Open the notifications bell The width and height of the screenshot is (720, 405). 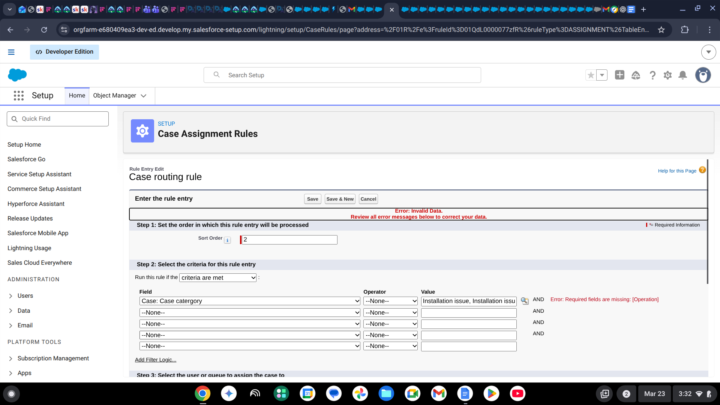pyautogui.click(x=683, y=75)
